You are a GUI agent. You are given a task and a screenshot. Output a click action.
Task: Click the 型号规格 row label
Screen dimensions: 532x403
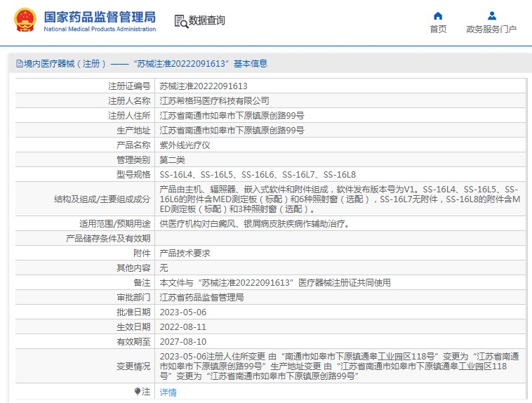[x=133, y=175]
